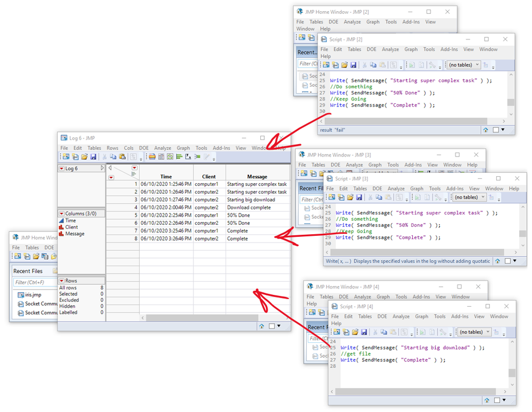The image size is (532, 412).
Task: Click 'All rows' entry in Rows panel
Action: click(x=68, y=287)
